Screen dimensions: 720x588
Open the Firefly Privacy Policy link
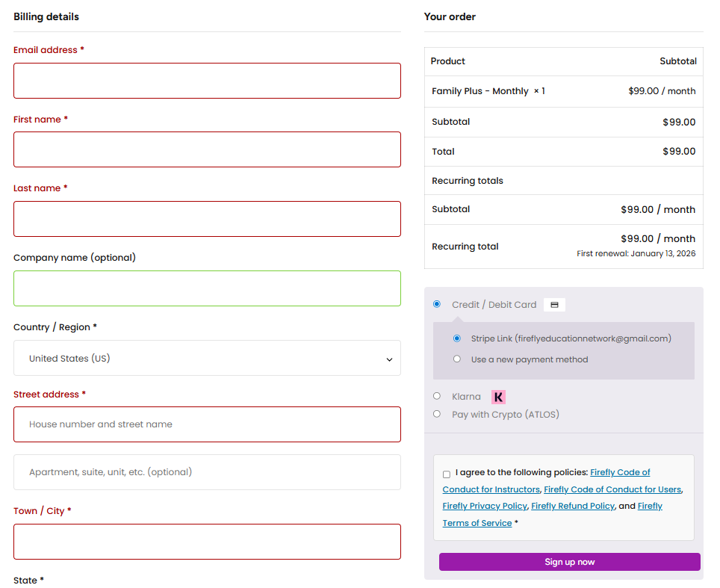coord(485,506)
